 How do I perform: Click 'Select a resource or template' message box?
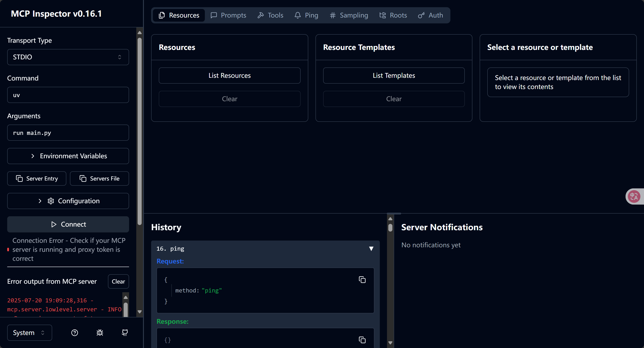(558, 82)
